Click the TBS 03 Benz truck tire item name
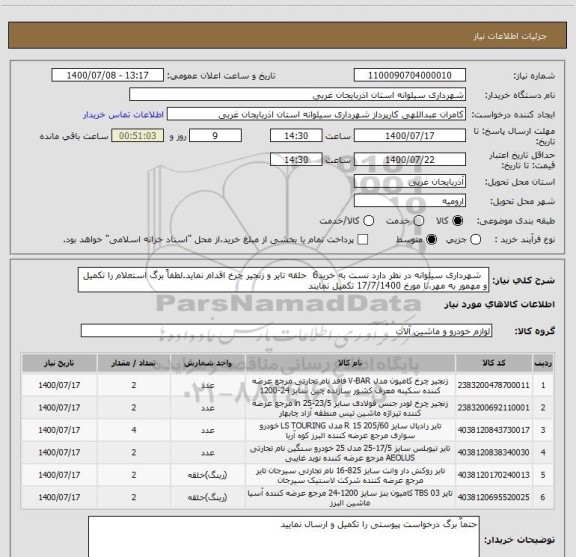Viewport: 576px width, 557px height. coord(350,497)
